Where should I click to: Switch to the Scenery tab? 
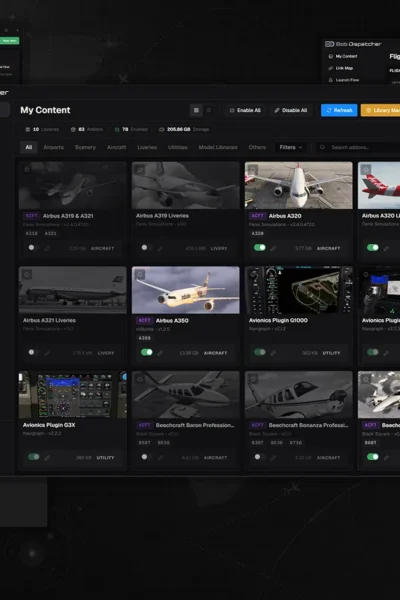tap(85, 147)
